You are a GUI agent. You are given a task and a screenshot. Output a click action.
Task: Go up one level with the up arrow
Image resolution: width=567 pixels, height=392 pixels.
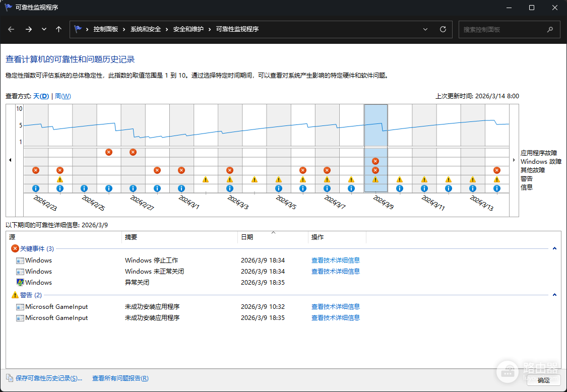coord(58,29)
